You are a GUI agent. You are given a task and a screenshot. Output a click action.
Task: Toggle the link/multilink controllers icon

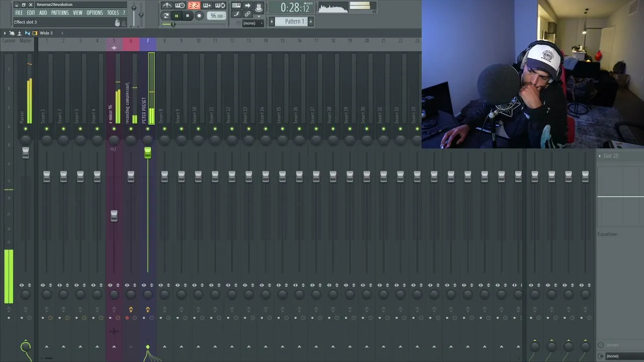248,15
